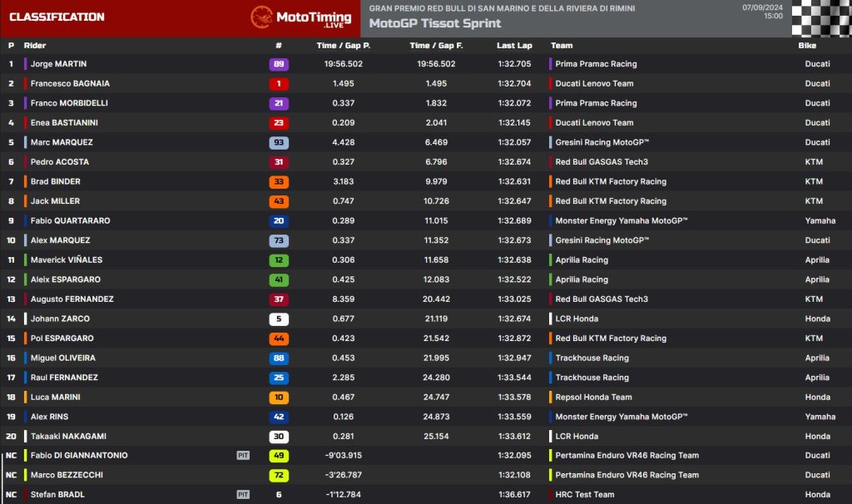Click Bezzecchi's gap -3'26.787
This screenshot has width=852, height=504.
click(x=344, y=475)
